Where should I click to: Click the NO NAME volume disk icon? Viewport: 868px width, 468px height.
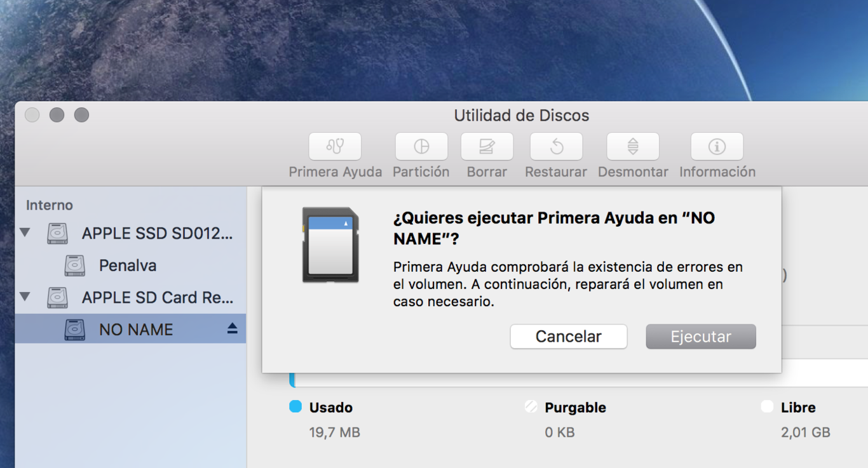[x=74, y=330]
